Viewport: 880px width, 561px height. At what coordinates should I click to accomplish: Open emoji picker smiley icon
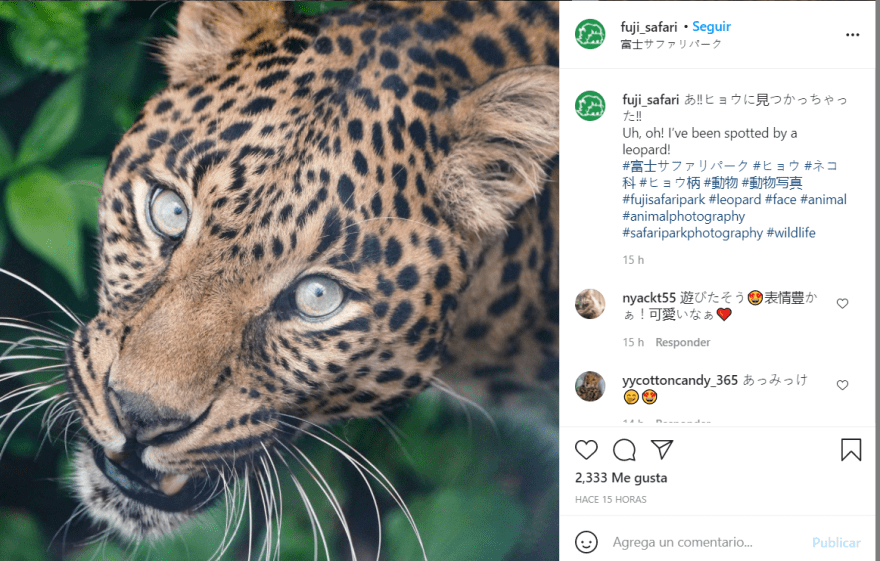(x=587, y=542)
